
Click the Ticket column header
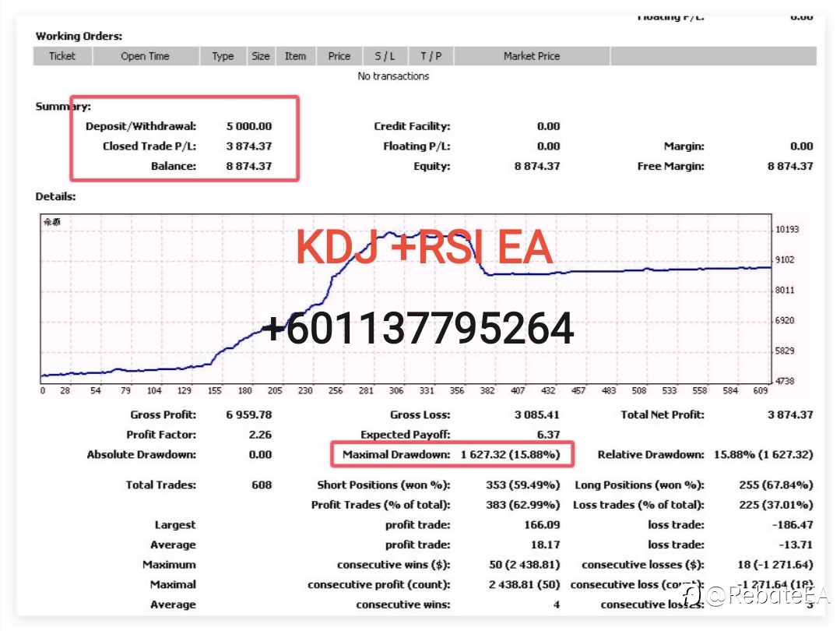pos(62,56)
